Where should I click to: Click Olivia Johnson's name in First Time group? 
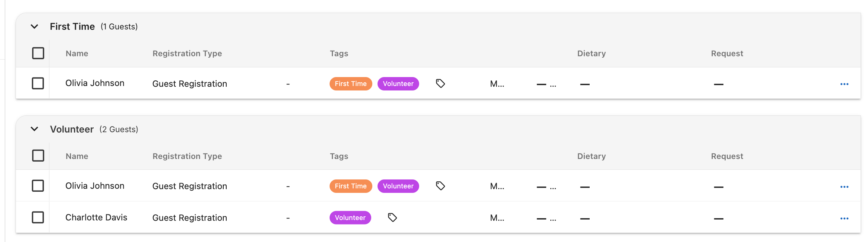tap(95, 83)
